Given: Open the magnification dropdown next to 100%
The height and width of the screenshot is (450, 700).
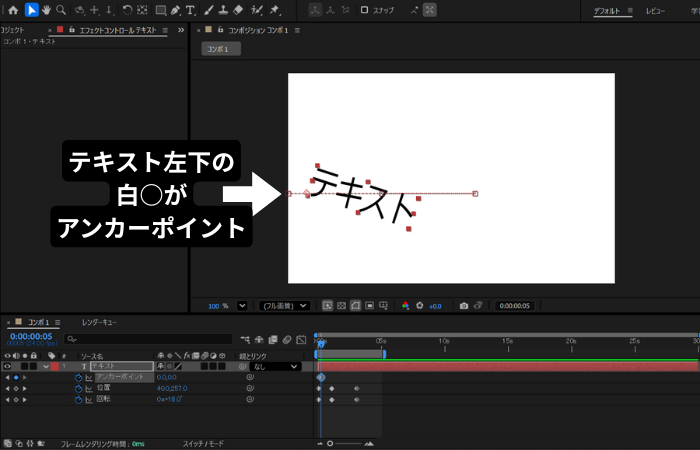Looking at the screenshot, I should (x=242, y=306).
